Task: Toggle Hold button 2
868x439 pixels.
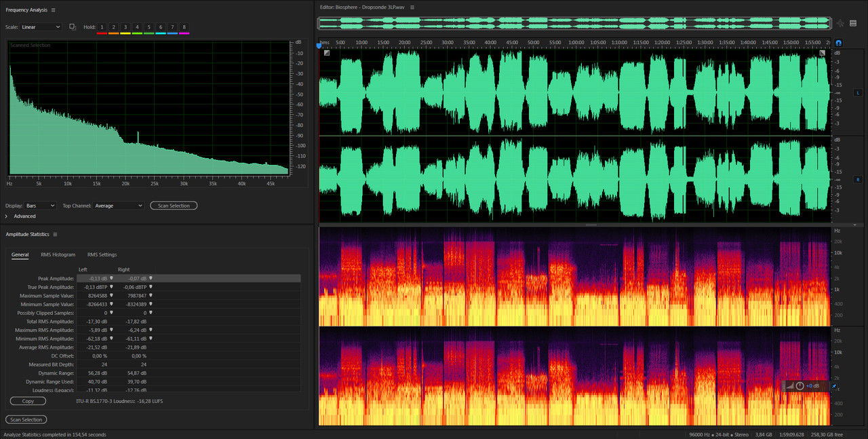Action: pos(113,27)
